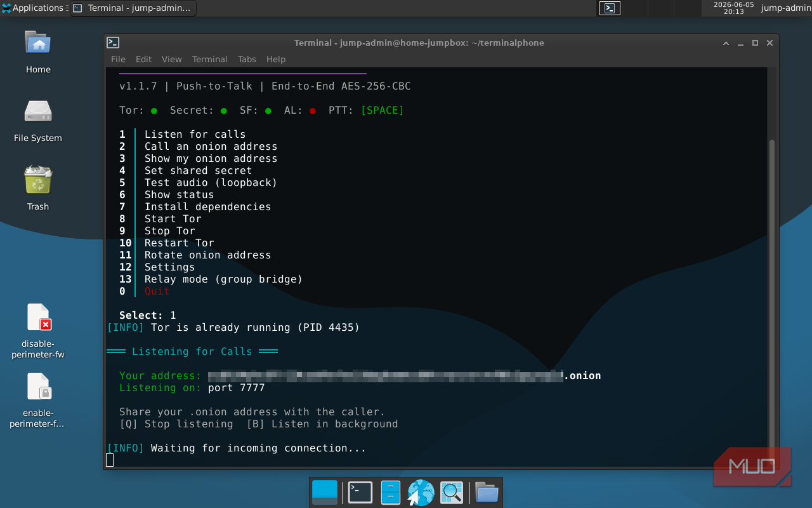Click the Show Desktop dock icon

pyautogui.click(x=325, y=492)
